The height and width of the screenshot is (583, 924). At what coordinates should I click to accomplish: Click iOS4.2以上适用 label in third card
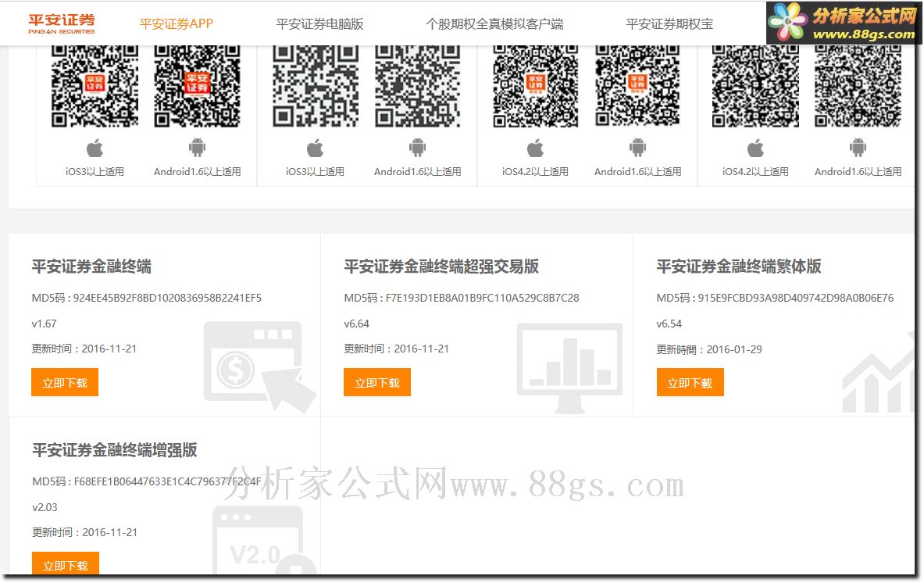coord(536,172)
